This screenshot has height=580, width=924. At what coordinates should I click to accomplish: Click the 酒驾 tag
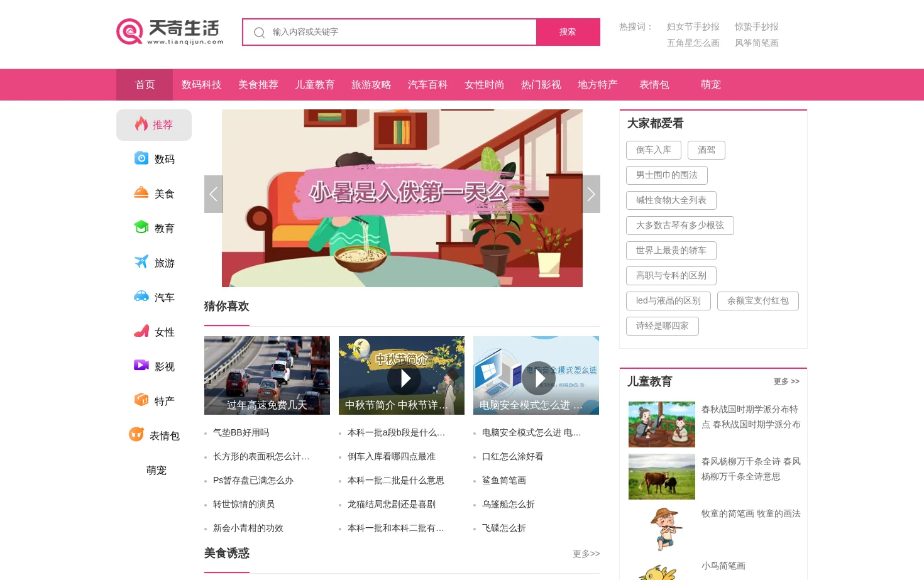click(706, 150)
